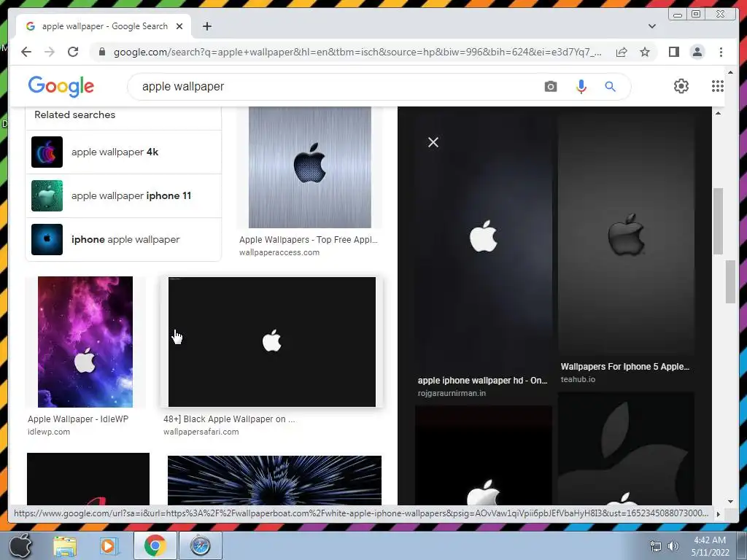Bookmark this page with the star icon
This screenshot has width=747, height=560.
pyautogui.click(x=645, y=52)
